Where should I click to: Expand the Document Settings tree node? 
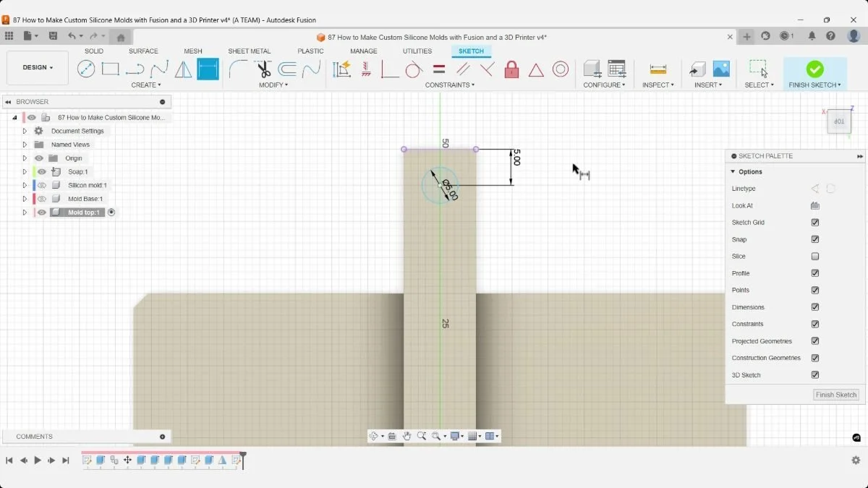(25, 131)
